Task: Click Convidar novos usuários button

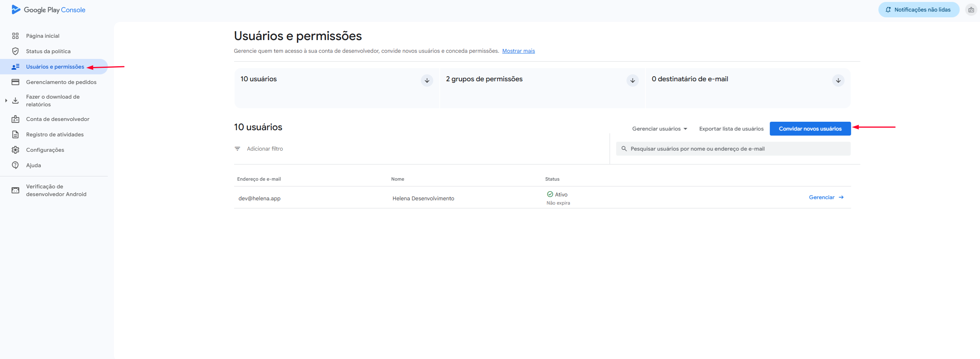Action: pyautogui.click(x=810, y=129)
